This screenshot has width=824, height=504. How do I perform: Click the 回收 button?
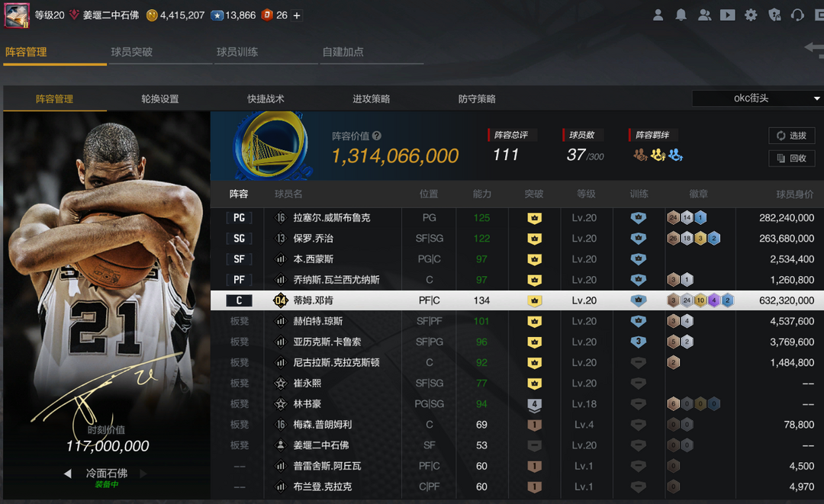coord(791,158)
